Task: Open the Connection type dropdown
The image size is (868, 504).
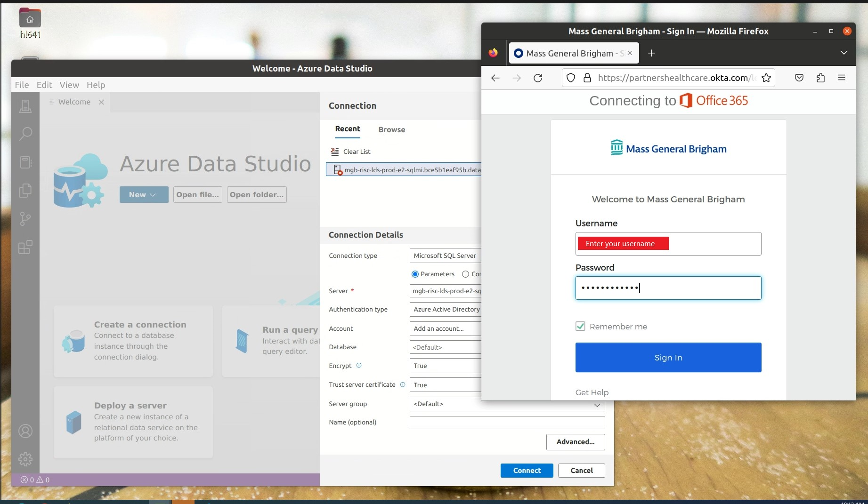Action: coord(446,256)
